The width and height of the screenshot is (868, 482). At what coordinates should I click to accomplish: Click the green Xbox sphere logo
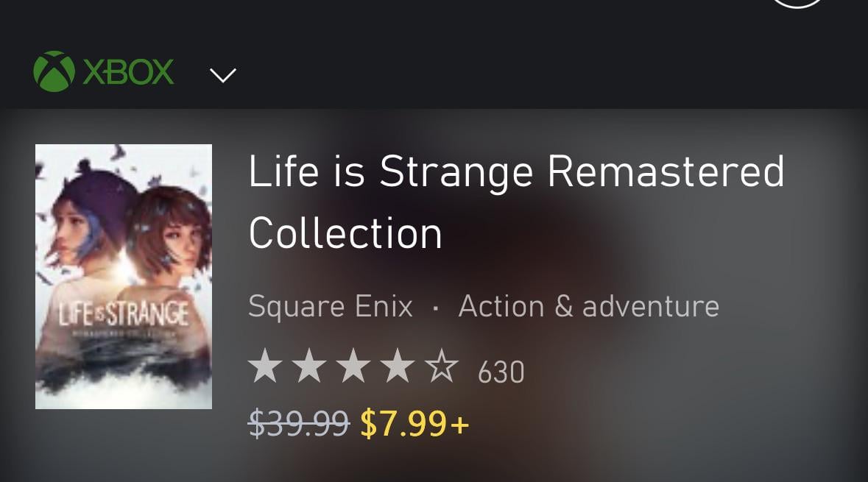coord(54,71)
